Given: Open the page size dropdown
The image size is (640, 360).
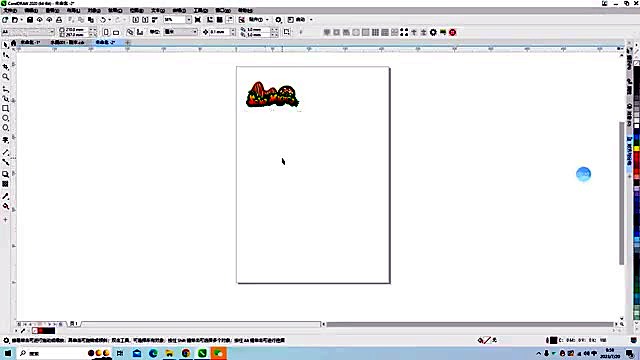Looking at the screenshot, I should click(52, 32).
